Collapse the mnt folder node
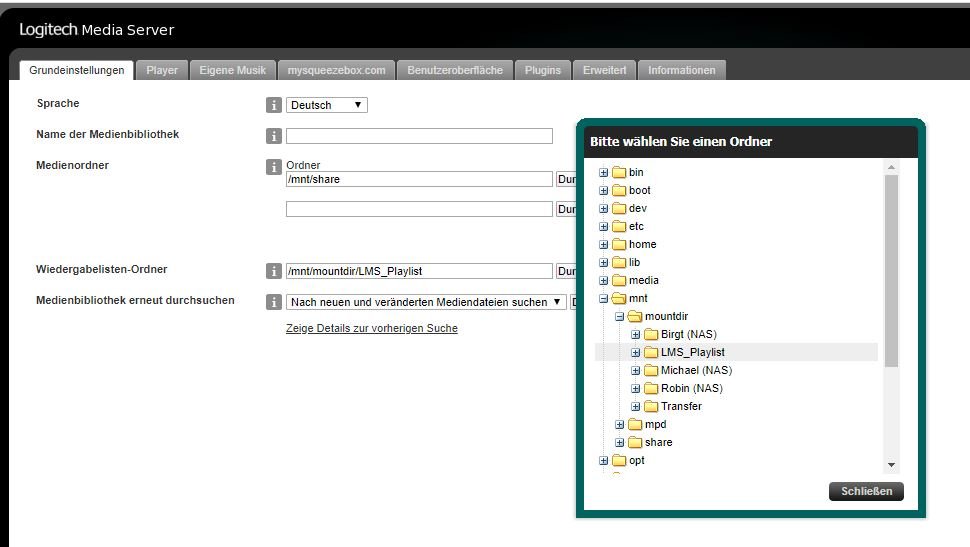This screenshot has width=970, height=547. coord(603,298)
